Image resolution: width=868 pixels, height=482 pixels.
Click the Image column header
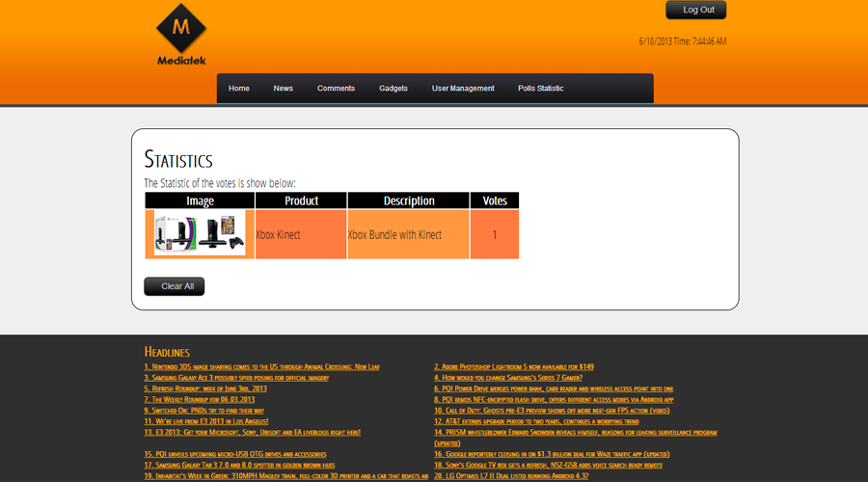200,201
